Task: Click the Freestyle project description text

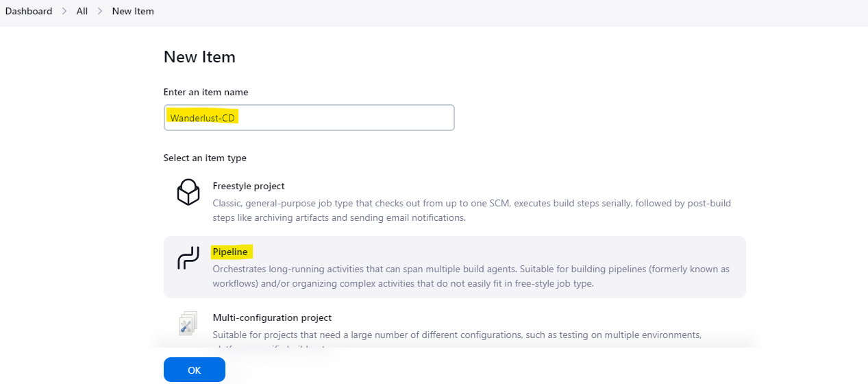Action: tap(472, 211)
